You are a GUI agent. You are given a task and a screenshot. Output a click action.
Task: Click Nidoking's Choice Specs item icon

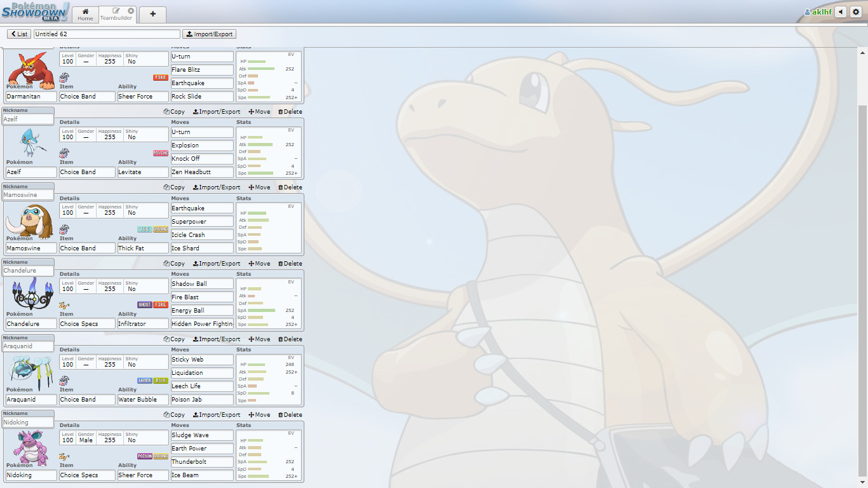[64, 456]
